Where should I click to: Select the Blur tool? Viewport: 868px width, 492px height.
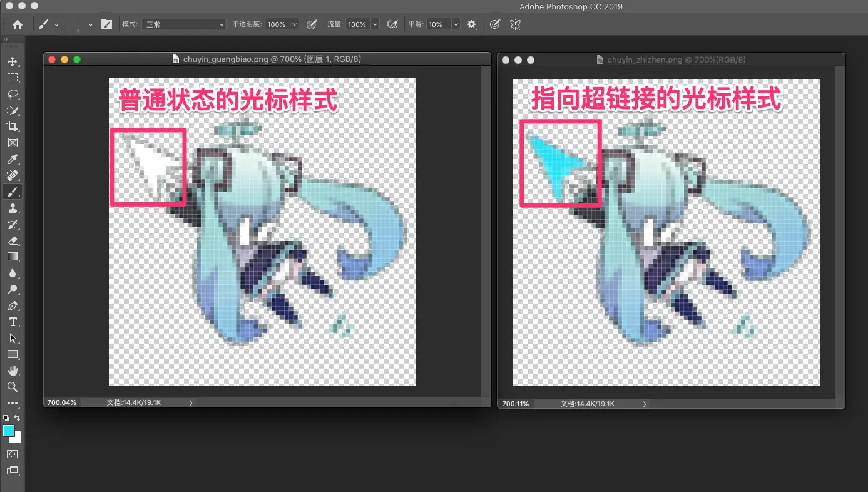tap(12, 273)
